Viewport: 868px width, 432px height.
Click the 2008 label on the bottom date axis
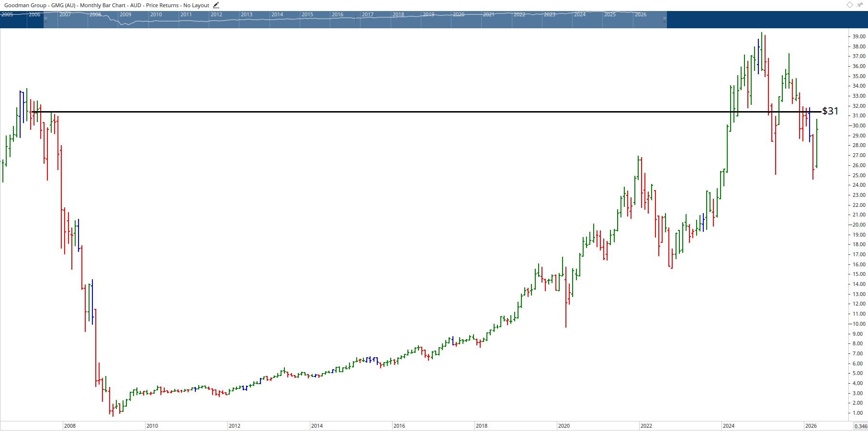69,425
